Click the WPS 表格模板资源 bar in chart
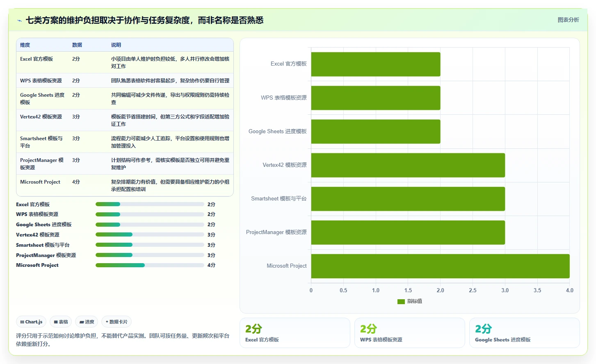 [376, 98]
